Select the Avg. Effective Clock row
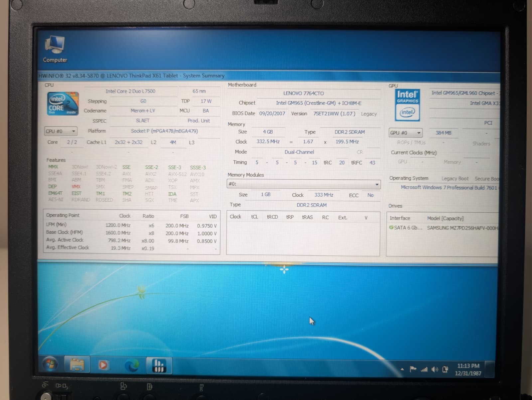The height and width of the screenshot is (400, 532). click(131, 248)
